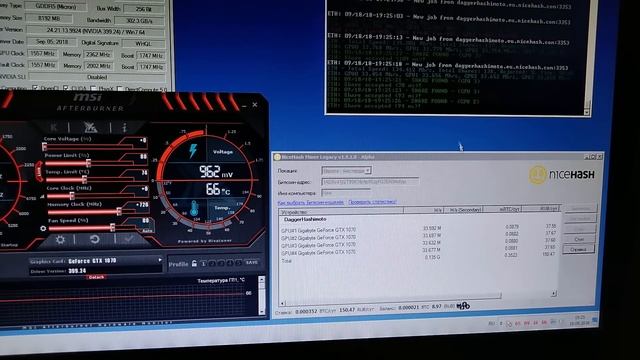
Task: Launch the OC Scanner icon in Afterburner
Action: (90, 128)
